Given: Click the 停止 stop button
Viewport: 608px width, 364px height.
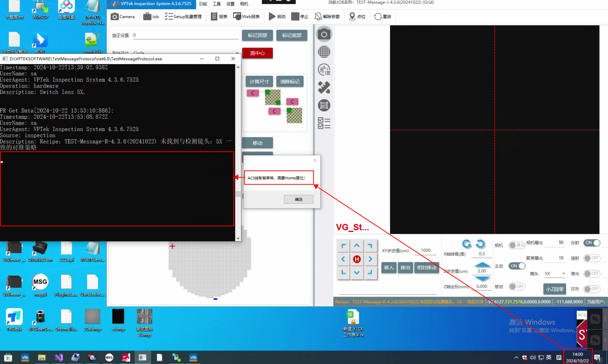Looking at the screenshot, I should click(300, 17).
